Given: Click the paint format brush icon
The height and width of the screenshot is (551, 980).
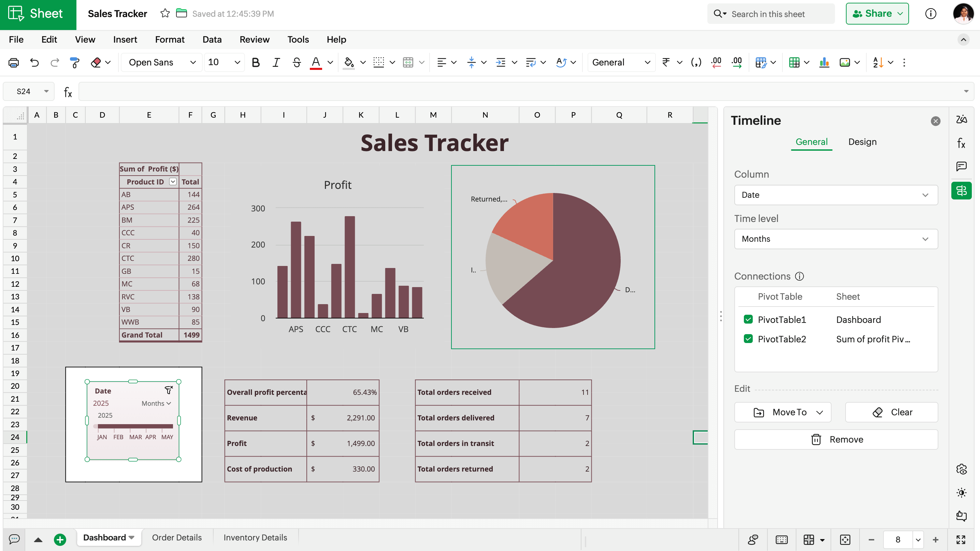Looking at the screenshot, I should (75, 62).
